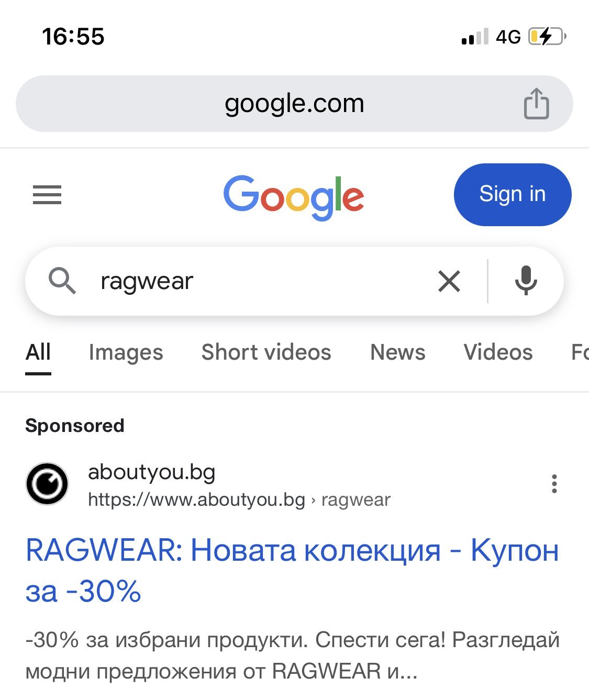Tap the battery status icon
Screen dimensions: 589x700
point(547,37)
